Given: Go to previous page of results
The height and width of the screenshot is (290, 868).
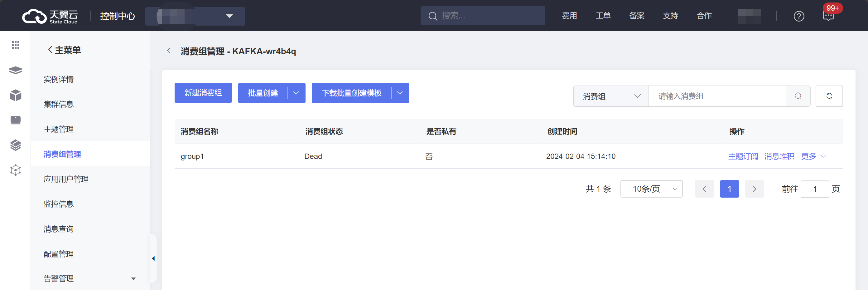Looking at the screenshot, I should point(704,189).
